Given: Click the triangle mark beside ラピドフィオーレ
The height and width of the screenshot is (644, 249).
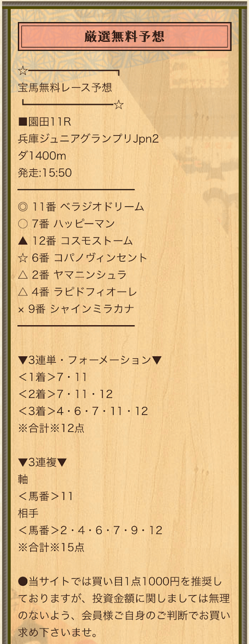Looking at the screenshot, I should [23, 292].
